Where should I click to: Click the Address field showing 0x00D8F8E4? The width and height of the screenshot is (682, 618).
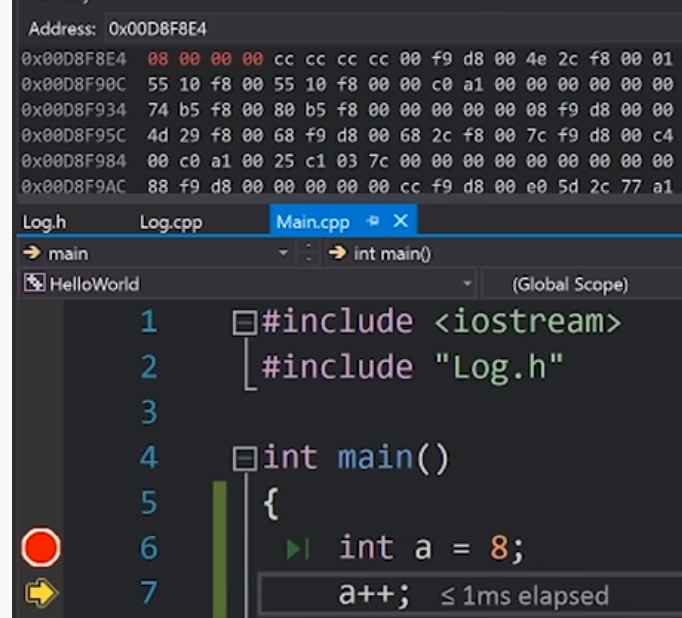pyautogui.click(x=391, y=29)
